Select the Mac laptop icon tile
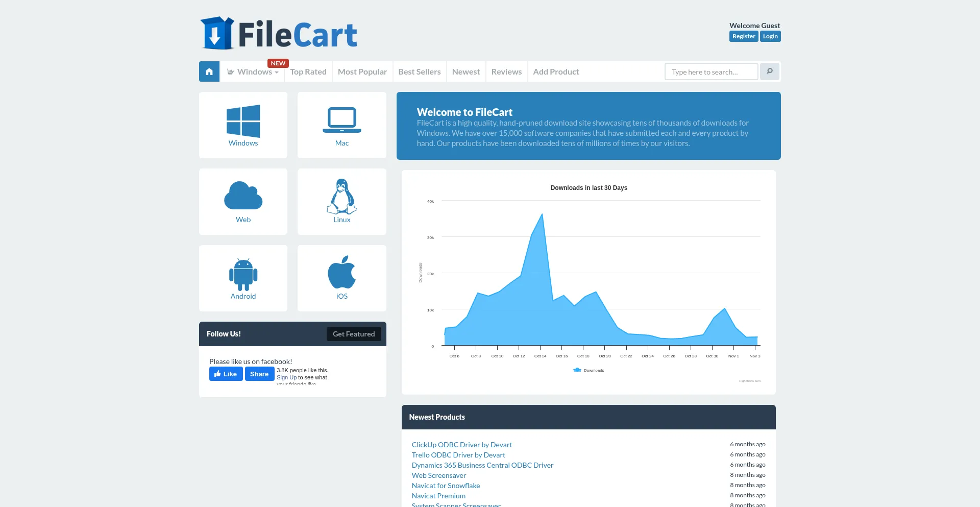The width and height of the screenshot is (980, 507). (341, 125)
